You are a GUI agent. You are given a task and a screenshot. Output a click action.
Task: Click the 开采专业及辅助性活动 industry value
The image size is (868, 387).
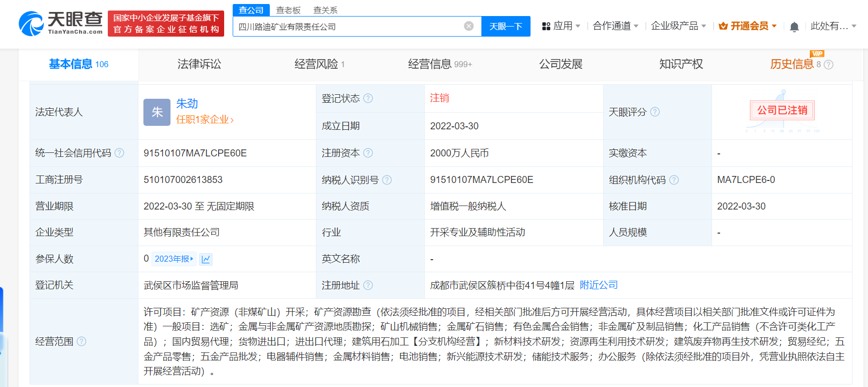point(477,232)
